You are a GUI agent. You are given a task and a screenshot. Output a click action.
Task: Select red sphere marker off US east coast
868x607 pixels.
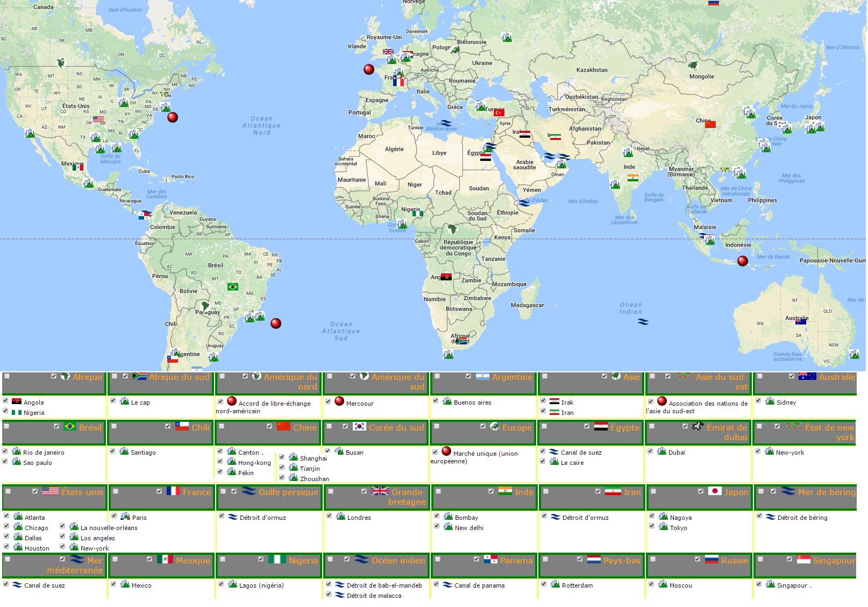point(173,117)
